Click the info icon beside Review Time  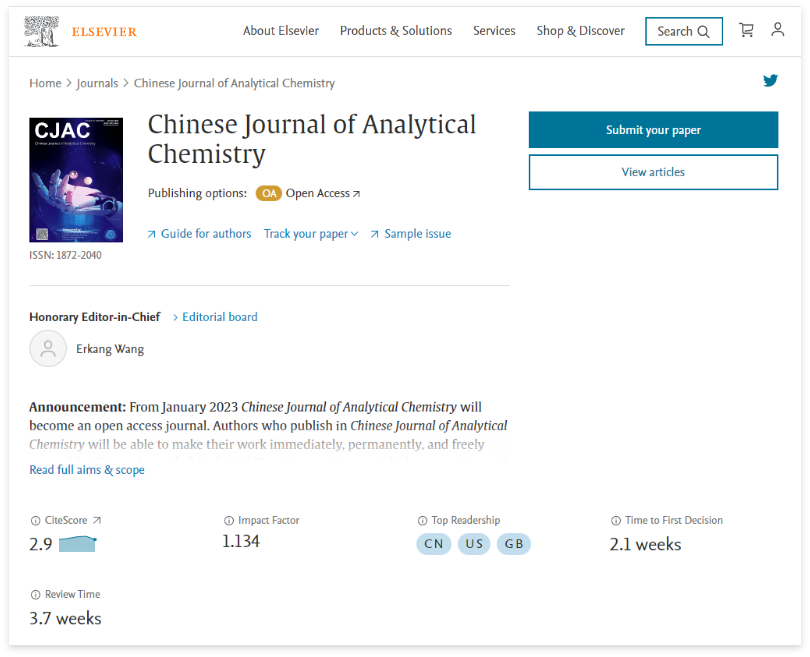[36, 595]
